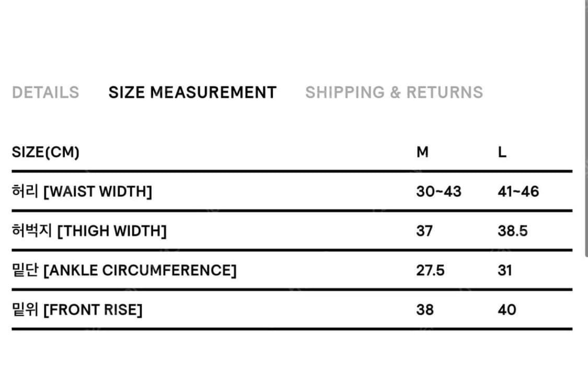Click the ankle value 27.5

431,270
